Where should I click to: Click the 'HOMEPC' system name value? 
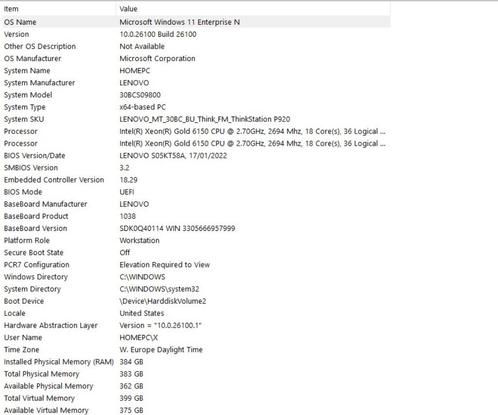point(135,71)
